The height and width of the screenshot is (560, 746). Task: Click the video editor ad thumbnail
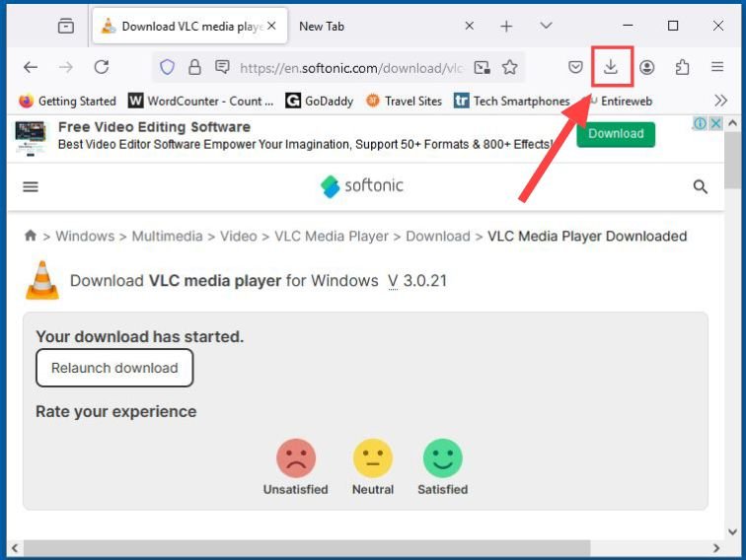tap(31, 138)
